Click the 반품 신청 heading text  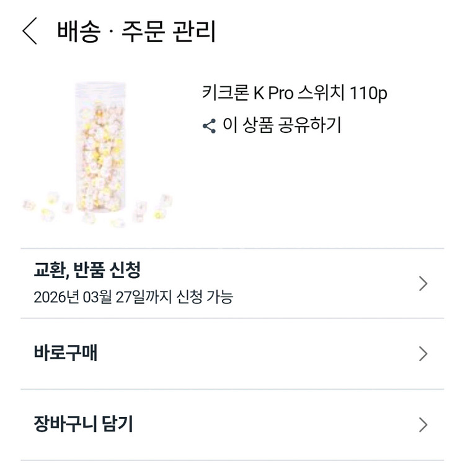pyautogui.click(x=107, y=270)
